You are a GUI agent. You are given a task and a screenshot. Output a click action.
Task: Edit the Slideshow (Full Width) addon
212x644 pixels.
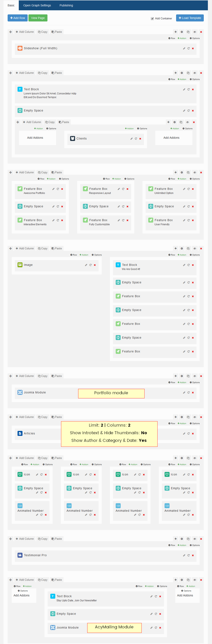tap(184, 48)
